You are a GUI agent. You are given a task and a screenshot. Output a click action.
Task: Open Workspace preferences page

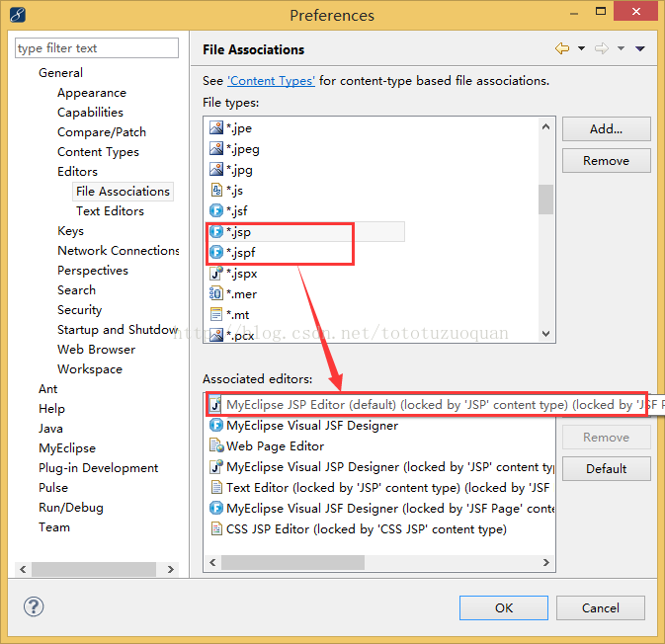click(x=90, y=369)
